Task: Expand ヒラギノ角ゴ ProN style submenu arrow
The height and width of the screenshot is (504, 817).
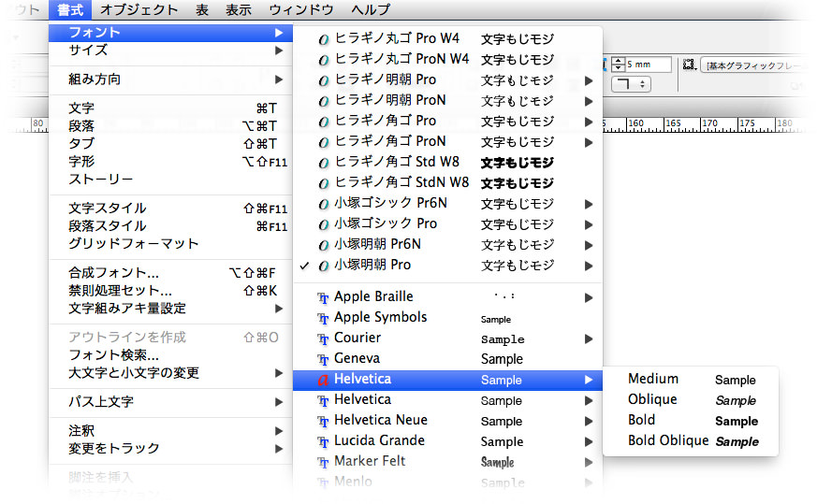Action: [589, 142]
